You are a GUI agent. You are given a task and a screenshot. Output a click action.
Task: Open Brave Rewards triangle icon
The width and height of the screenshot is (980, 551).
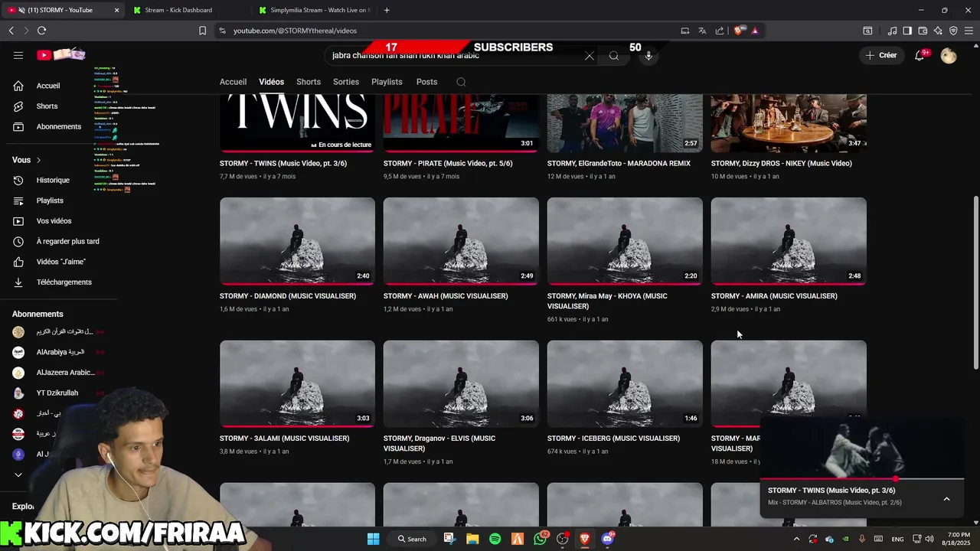pyautogui.click(x=755, y=31)
